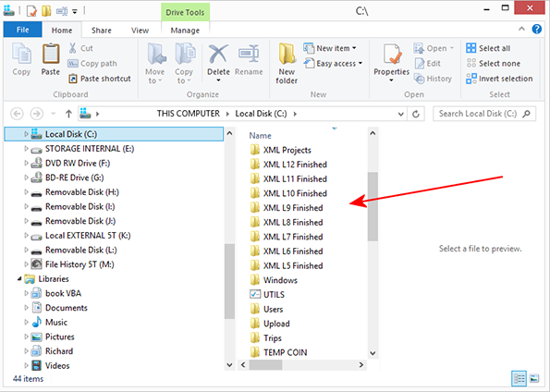
Task: Click the Edit command in Open group
Action: point(428,64)
